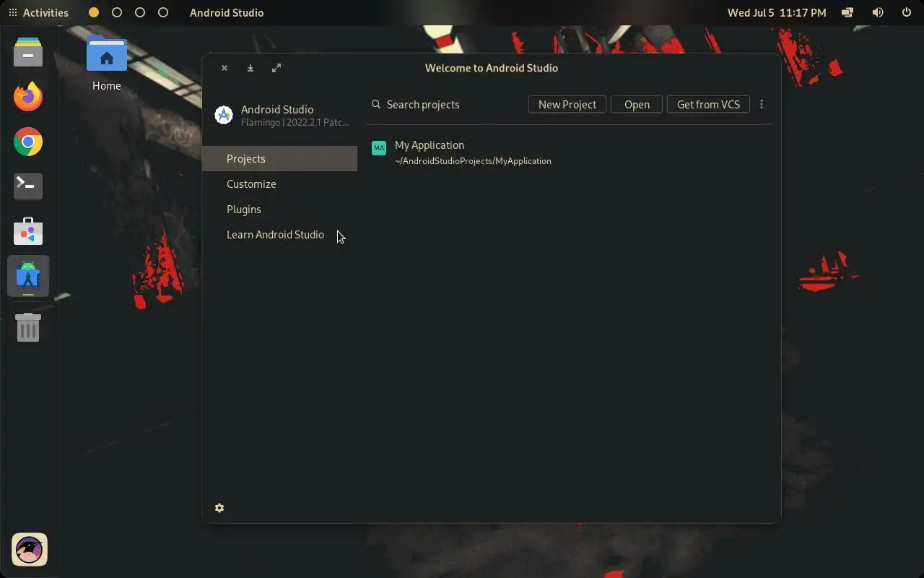This screenshot has height=578, width=924.
Task: Open the Home folder on desktop
Action: point(106,64)
